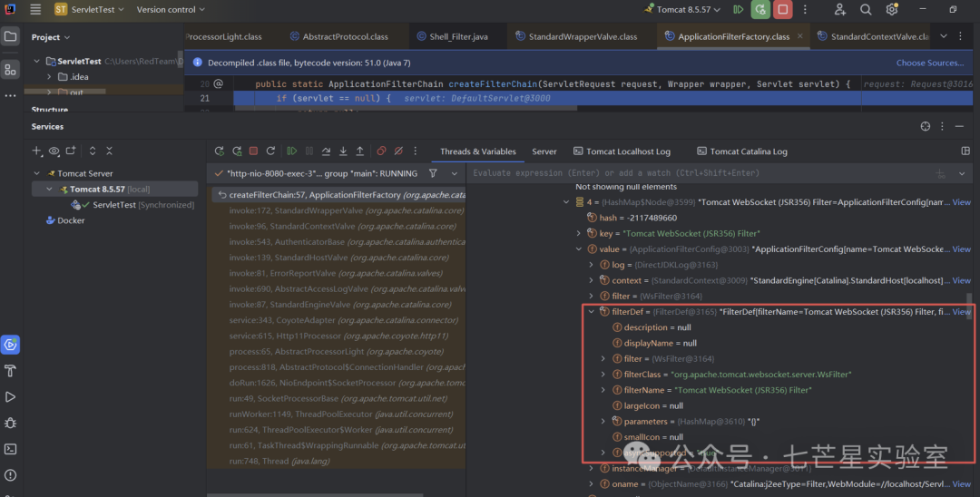Click Choose Sources... link

click(930, 63)
